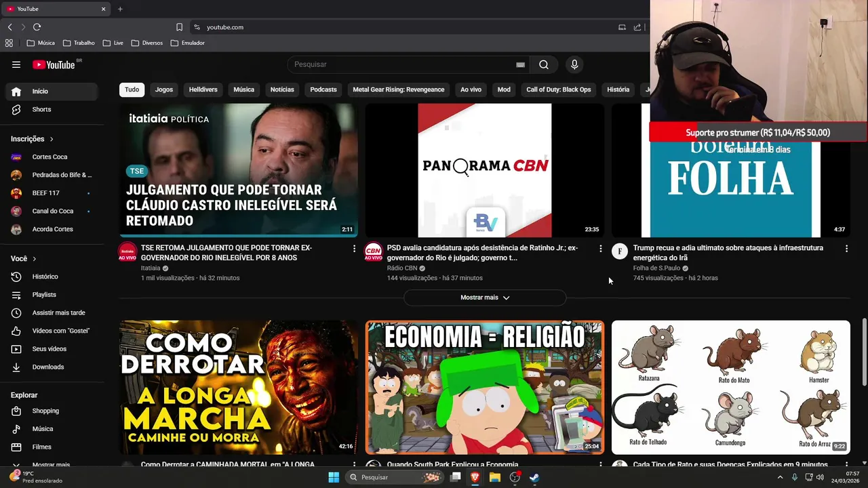Expand the Inscrições section chevron
Image resolution: width=868 pixels, height=488 pixels.
52,139
